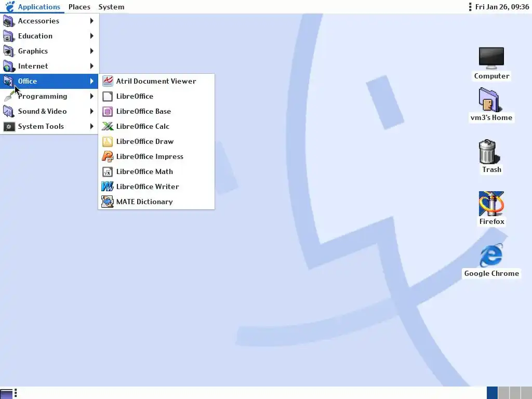This screenshot has height=399, width=532.
Task: Click the Programming category icon
Action: pyautogui.click(x=8, y=96)
